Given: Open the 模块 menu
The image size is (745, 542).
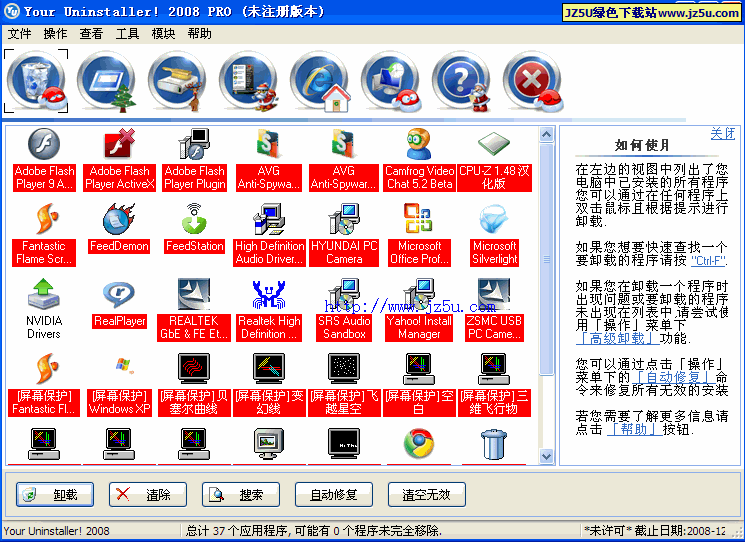Looking at the screenshot, I should click(163, 33).
